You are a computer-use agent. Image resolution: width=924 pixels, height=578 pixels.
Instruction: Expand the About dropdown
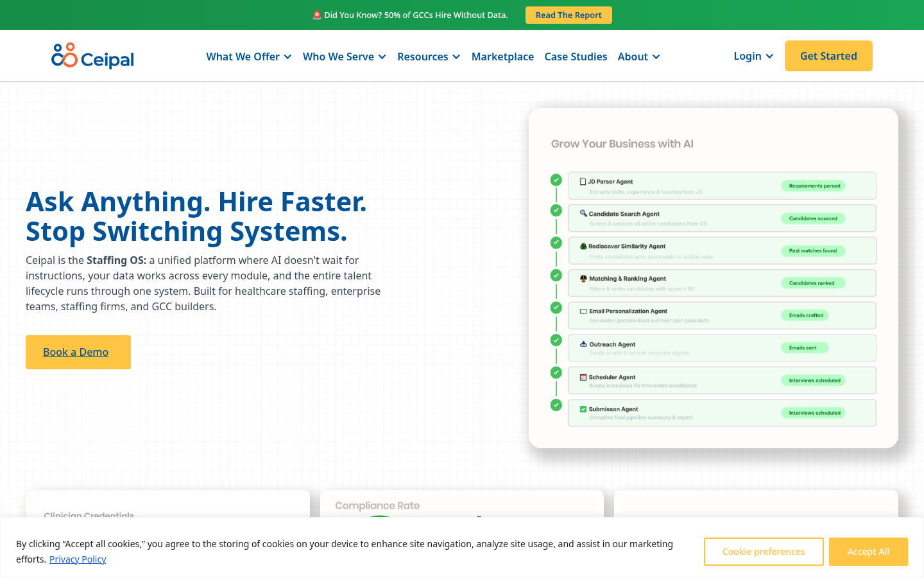[x=639, y=57]
